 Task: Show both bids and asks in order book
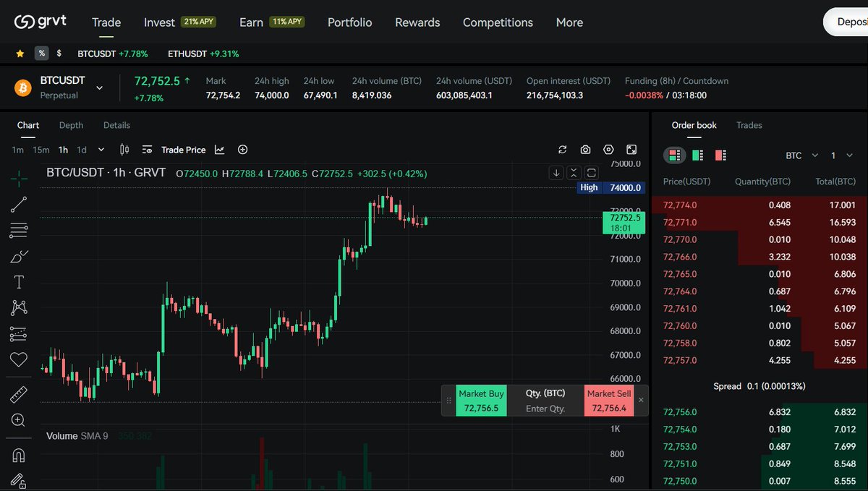click(x=675, y=155)
